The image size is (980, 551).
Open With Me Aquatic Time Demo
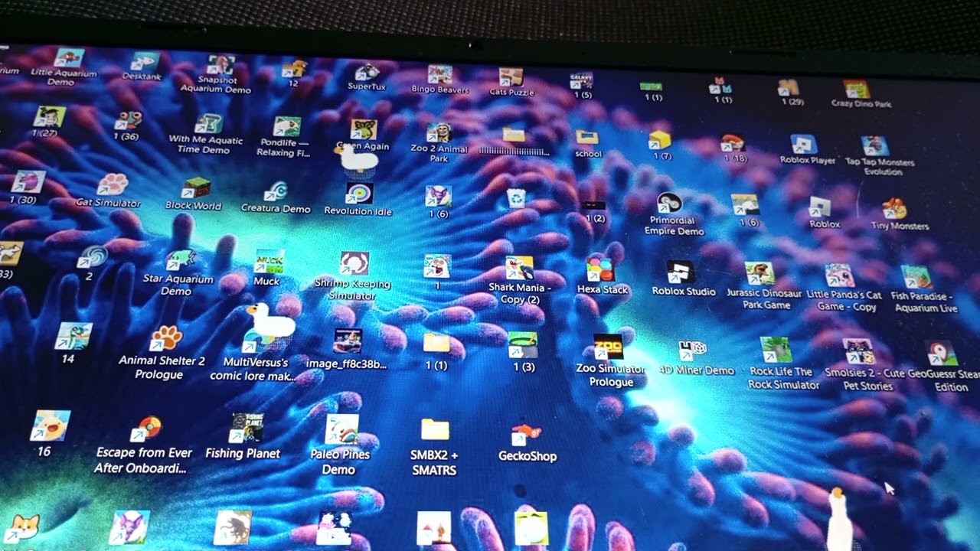pos(207,124)
